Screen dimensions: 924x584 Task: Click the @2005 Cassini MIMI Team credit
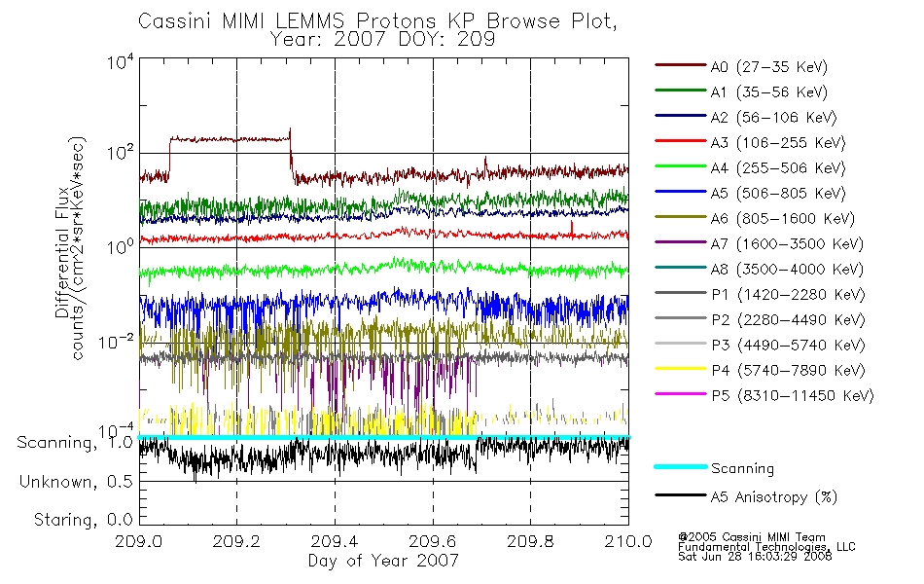(x=751, y=537)
